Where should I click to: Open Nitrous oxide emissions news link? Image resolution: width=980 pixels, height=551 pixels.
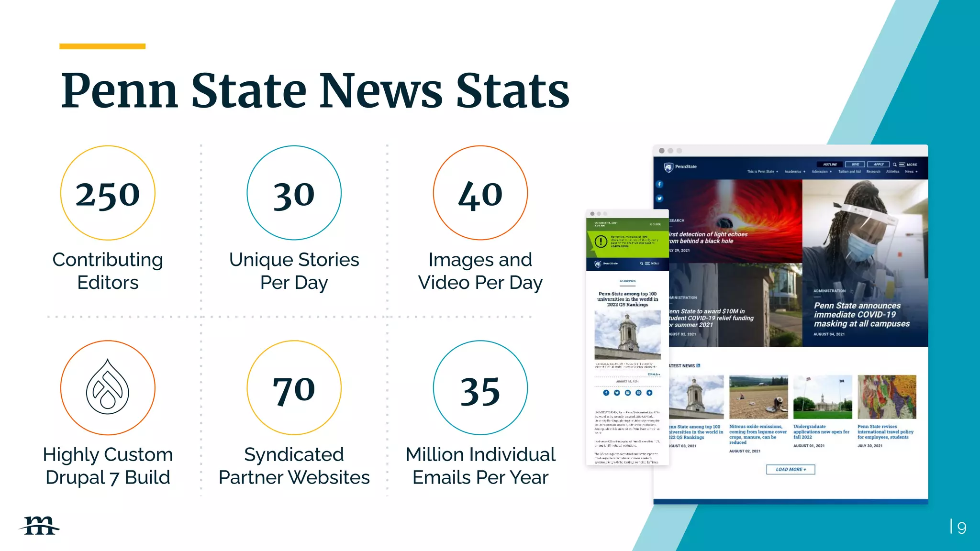point(758,434)
